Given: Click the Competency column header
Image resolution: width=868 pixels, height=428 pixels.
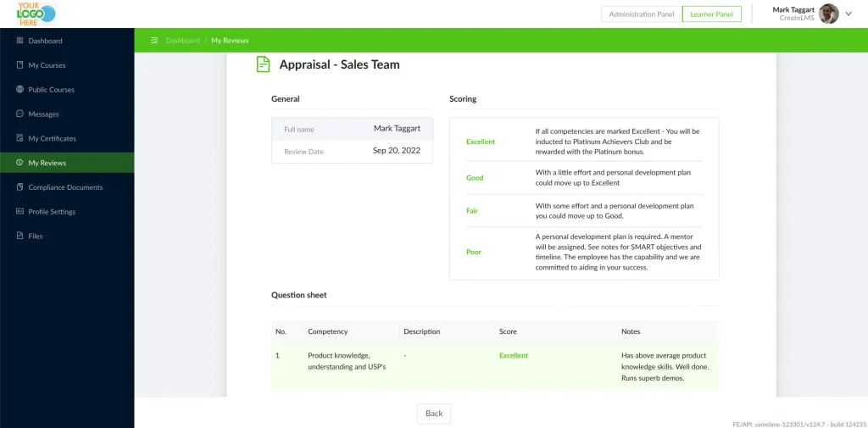Looking at the screenshot, I should click(328, 331).
